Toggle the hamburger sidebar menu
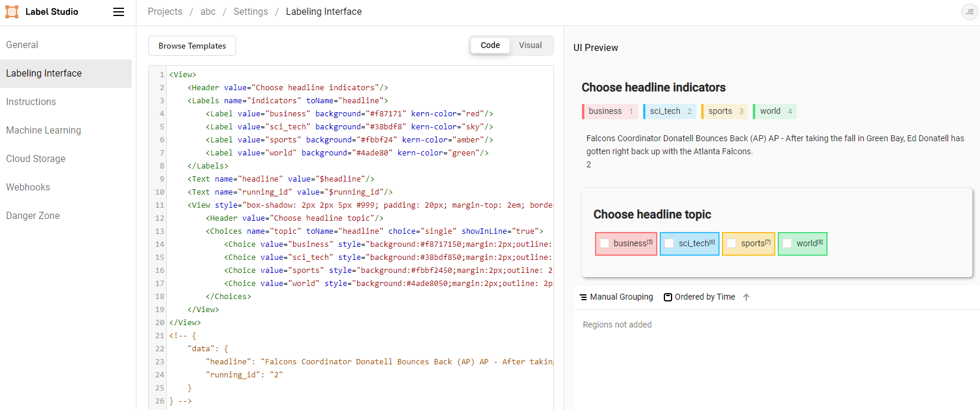Screen dimensions: 980x410 pyautogui.click(x=119, y=12)
